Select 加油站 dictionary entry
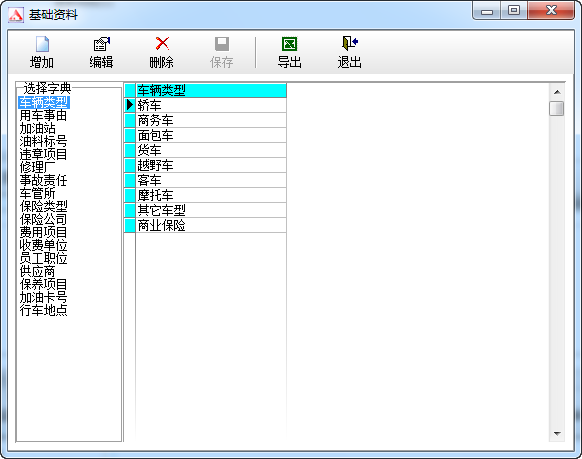 (x=37, y=128)
